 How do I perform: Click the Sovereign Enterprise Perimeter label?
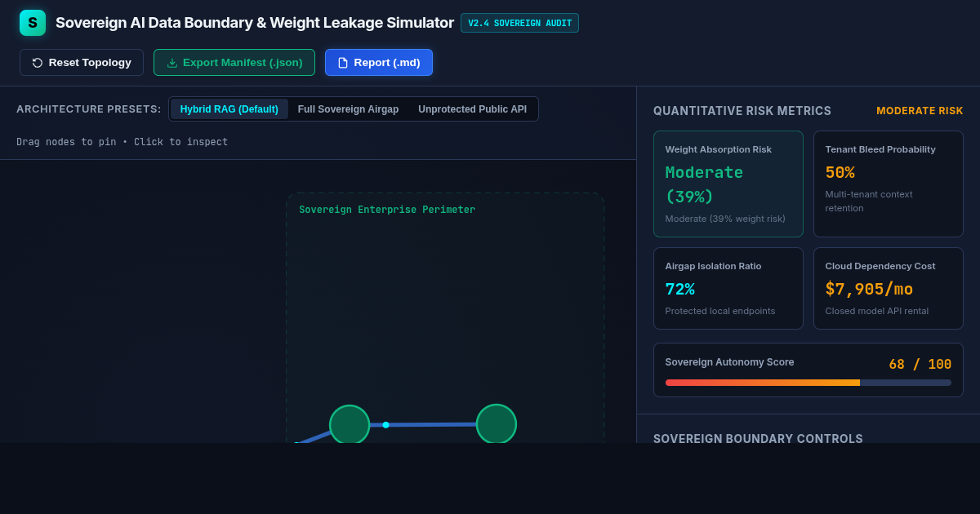387,210
